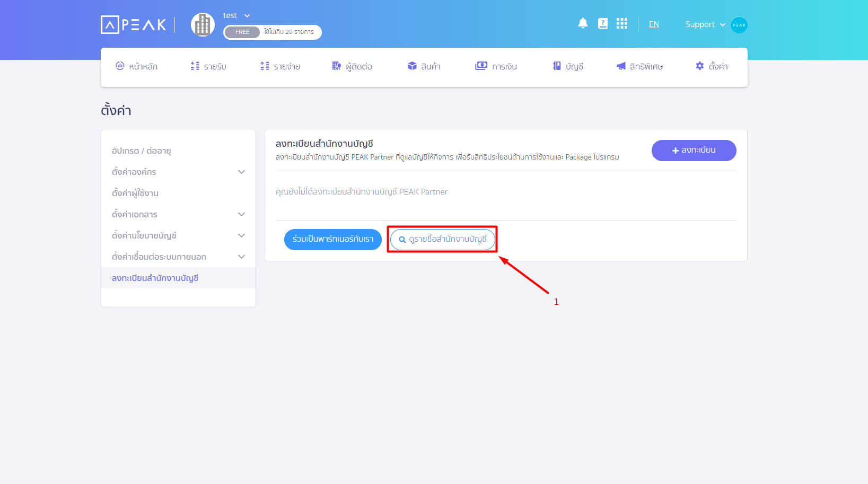Open ผู้ติดต่อ menu item
This screenshot has width=868, height=484.
(352, 66)
